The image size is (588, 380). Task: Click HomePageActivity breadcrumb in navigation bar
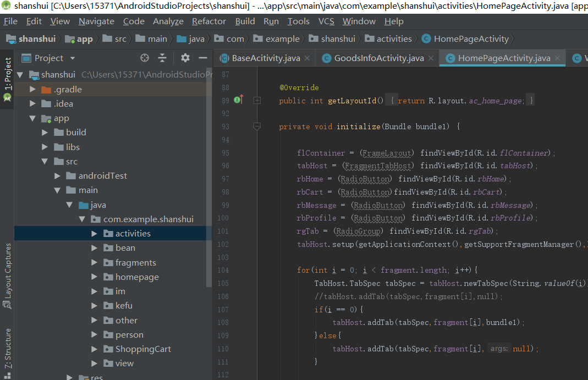471,39
